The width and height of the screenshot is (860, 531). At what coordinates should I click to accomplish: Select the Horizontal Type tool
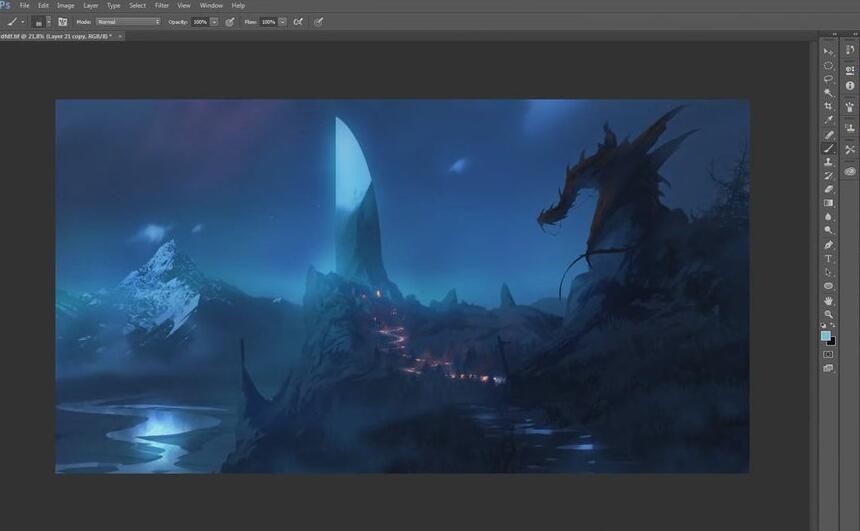pos(828,258)
